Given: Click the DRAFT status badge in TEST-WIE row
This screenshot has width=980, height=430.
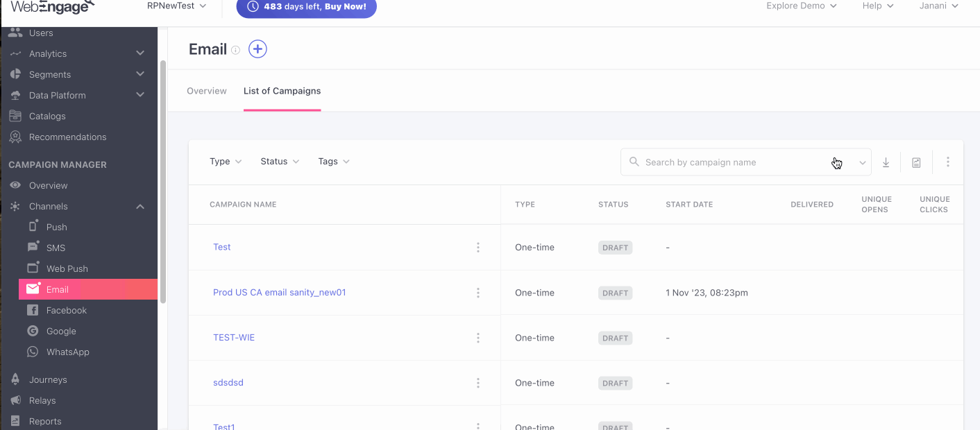Looking at the screenshot, I should point(615,338).
